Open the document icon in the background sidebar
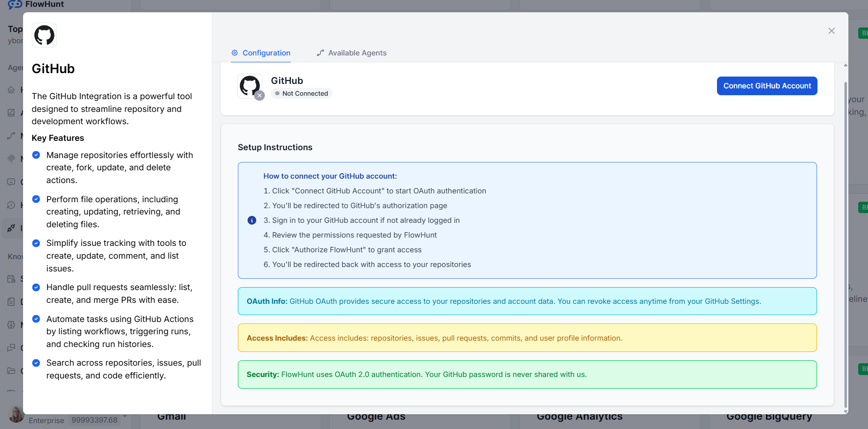Screen dimensions: 868x429 (11, 302)
